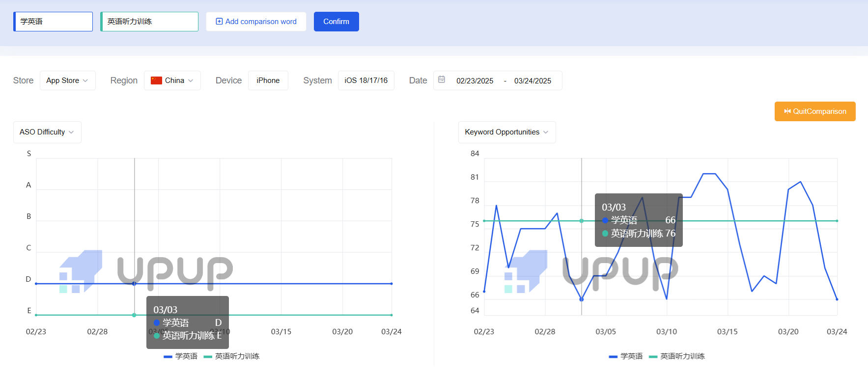Click the 84 value on Opportunities axis
Image resolution: width=868 pixels, height=374 pixels.
pos(475,154)
